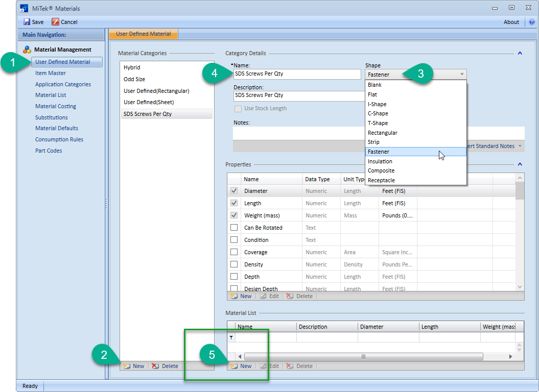The width and height of the screenshot is (539, 392).
Task: Click the Properties scrollbar down arrow
Action: tap(520, 287)
